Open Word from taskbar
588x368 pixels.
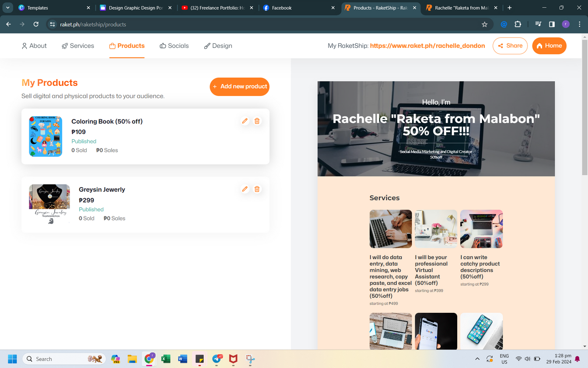183,359
